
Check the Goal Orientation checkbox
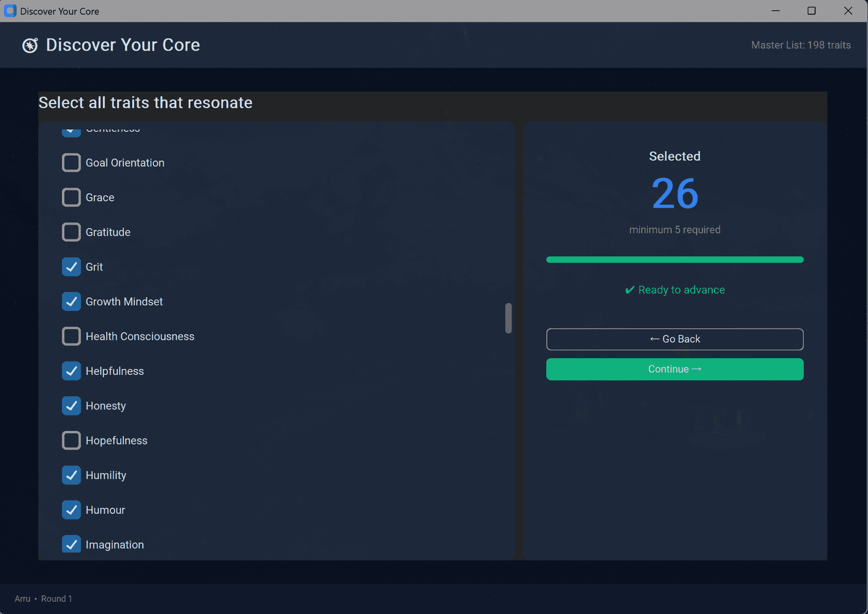[x=71, y=163]
